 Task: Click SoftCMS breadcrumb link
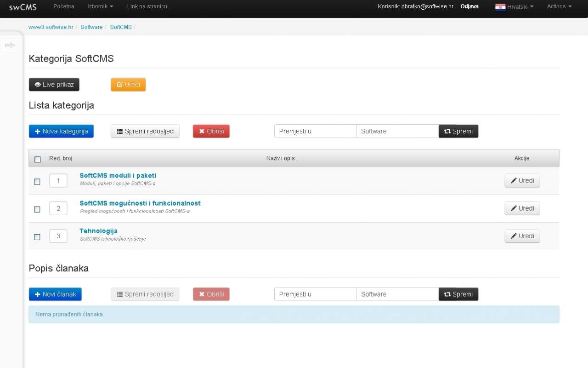tap(121, 27)
